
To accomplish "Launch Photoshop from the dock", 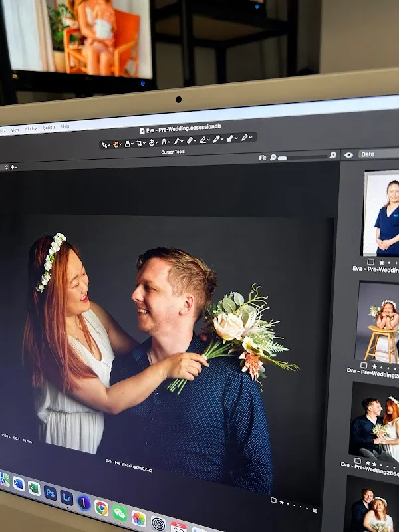I will pos(51,493).
